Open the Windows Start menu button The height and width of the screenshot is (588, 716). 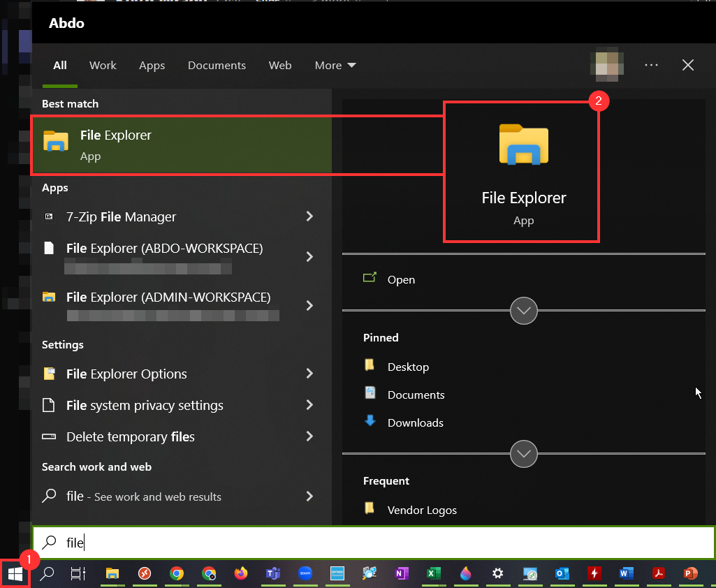[x=15, y=574]
